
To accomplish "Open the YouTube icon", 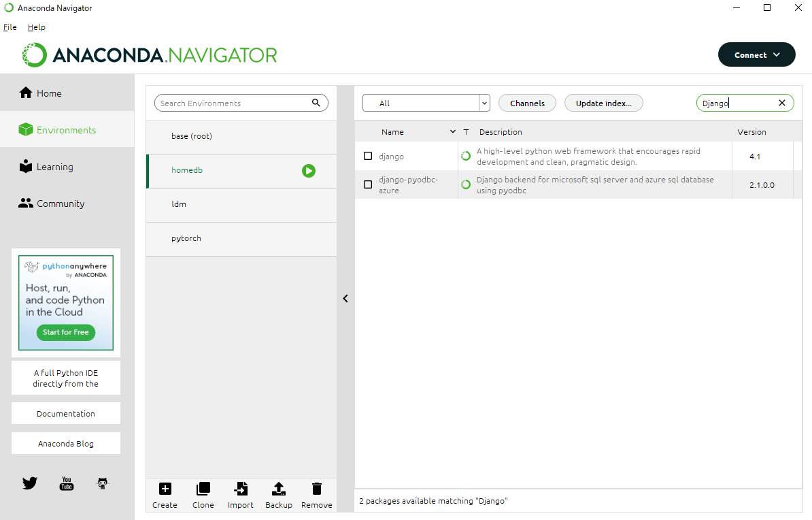I will (66, 483).
